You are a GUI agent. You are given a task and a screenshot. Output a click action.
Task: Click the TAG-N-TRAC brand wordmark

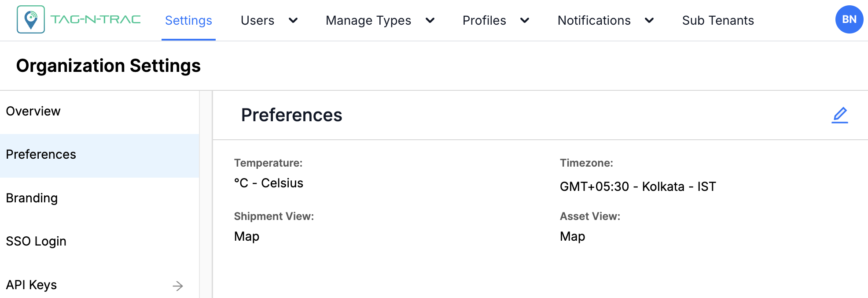[96, 19]
